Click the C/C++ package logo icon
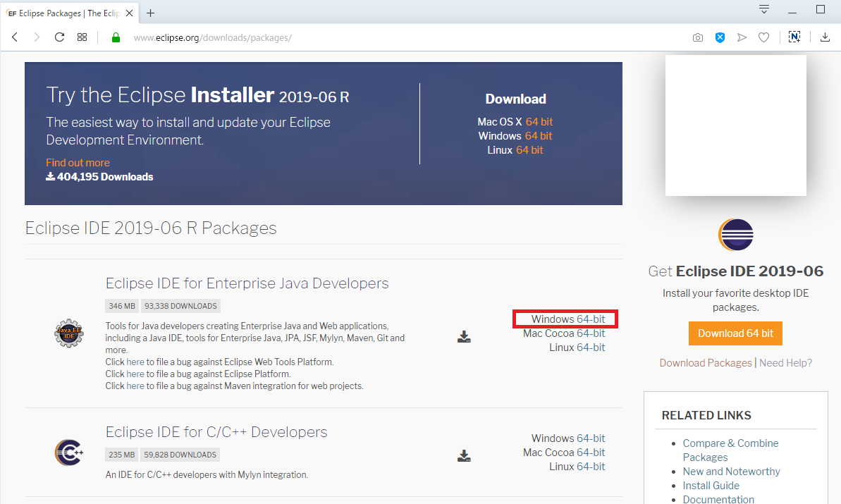Viewport: 841px width, 504px height. [68, 453]
